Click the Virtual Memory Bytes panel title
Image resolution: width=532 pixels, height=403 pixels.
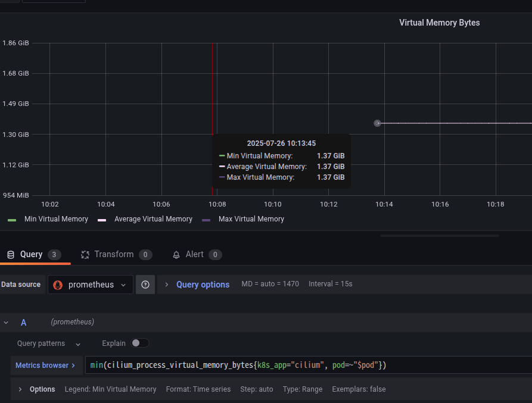(x=440, y=23)
